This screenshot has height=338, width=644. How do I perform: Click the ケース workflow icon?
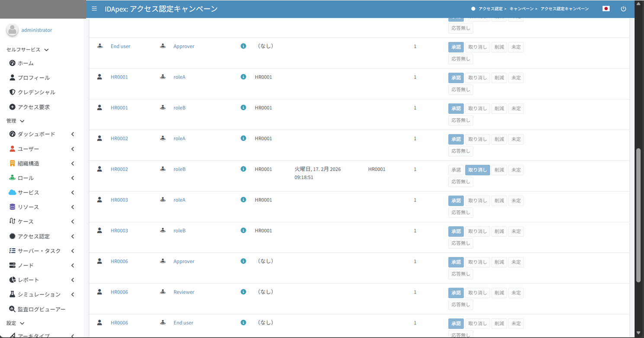coord(13,221)
